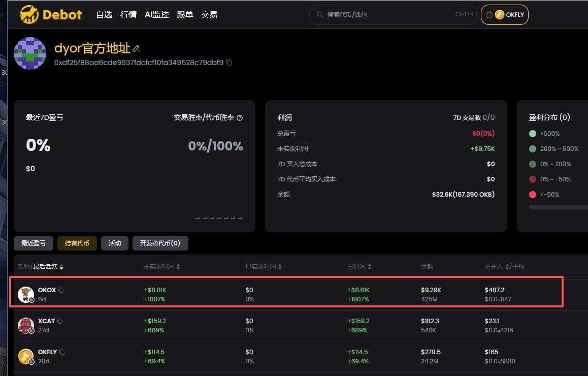Click the 交易胜率/代币胜率 help question icon

[x=240, y=118]
